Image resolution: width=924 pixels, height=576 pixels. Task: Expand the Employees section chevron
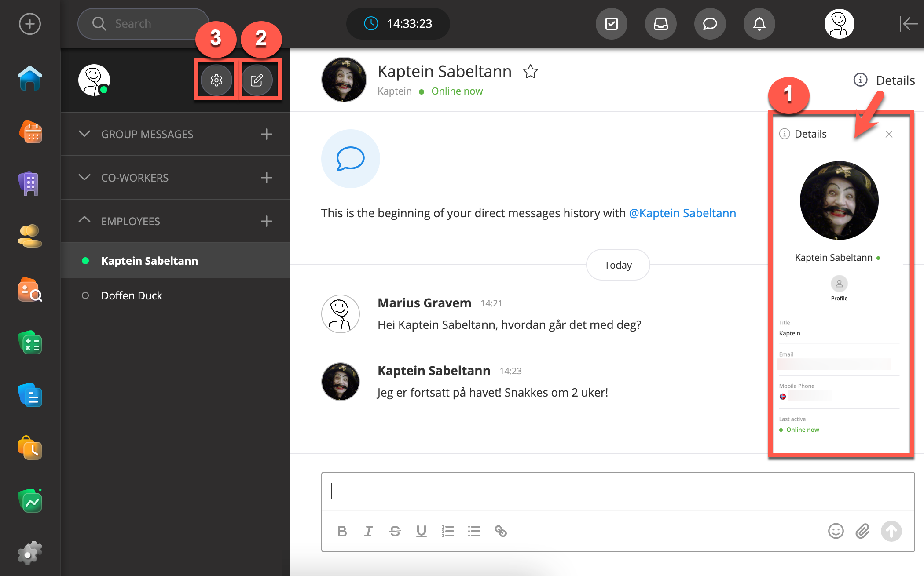point(84,220)
